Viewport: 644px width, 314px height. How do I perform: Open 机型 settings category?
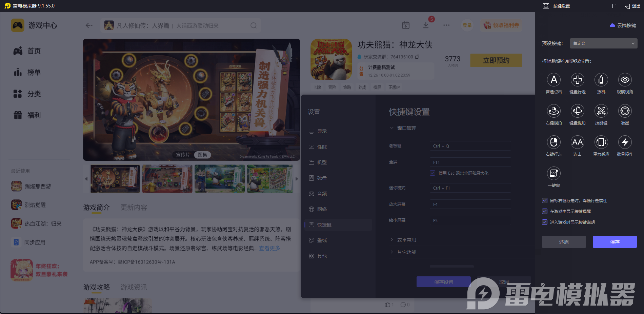[x=338, y=162]
